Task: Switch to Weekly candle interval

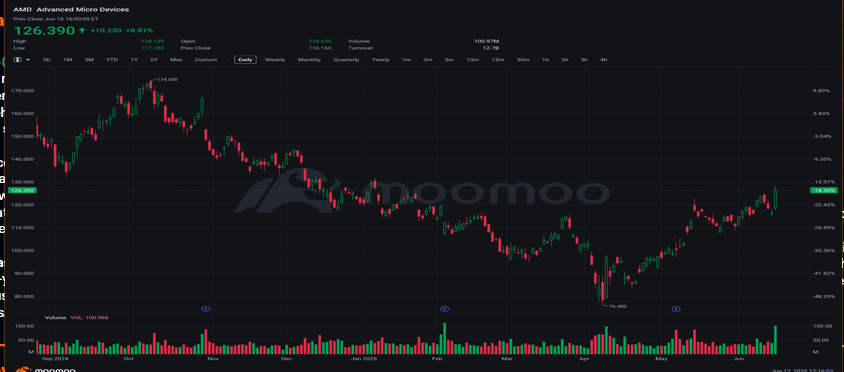Action: (x=275, y=60)
